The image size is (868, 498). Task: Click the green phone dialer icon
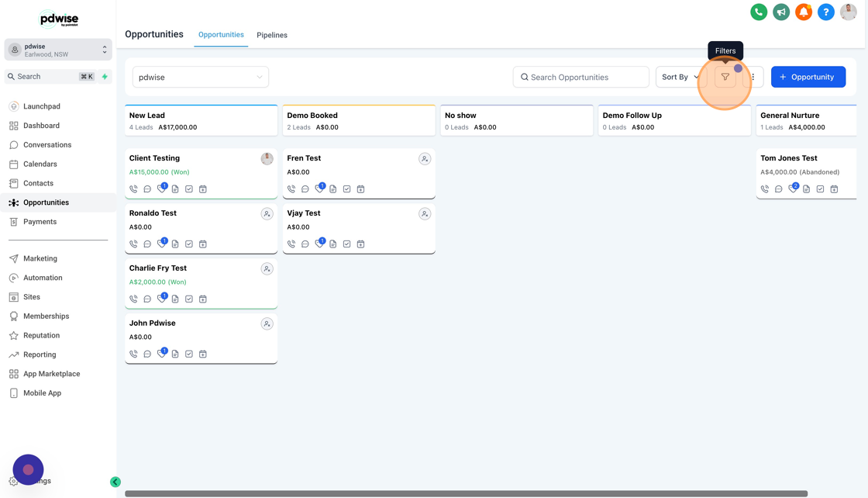pyautogui.click(x=759, y=12)
